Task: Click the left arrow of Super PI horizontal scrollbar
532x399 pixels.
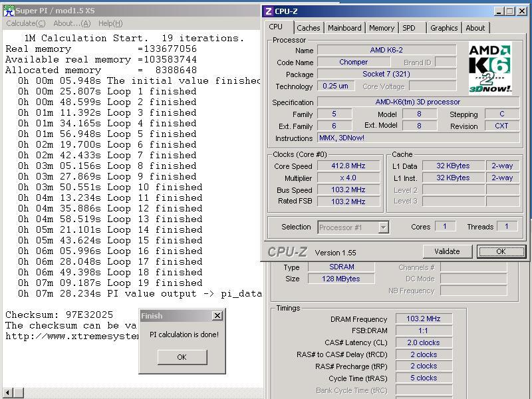Action: (7, 392)
